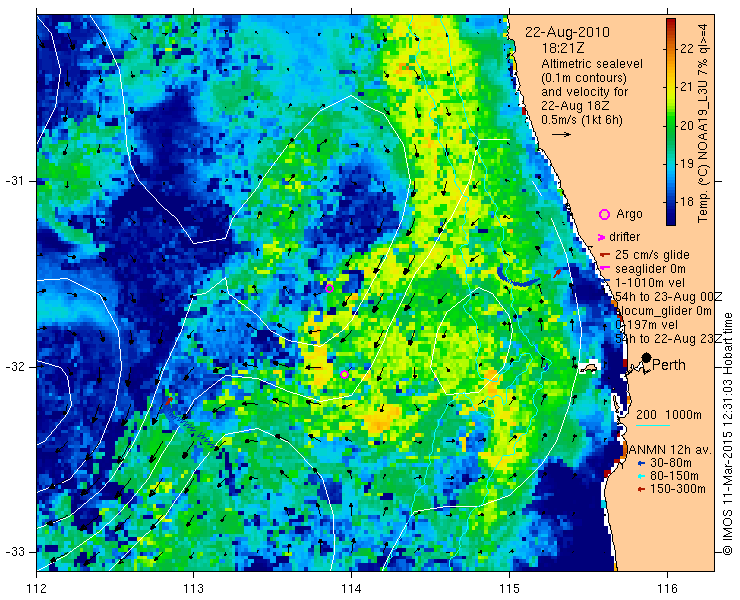Click the -33 latitude axis label
Screen dimensions: 740x600
[14, 551]
